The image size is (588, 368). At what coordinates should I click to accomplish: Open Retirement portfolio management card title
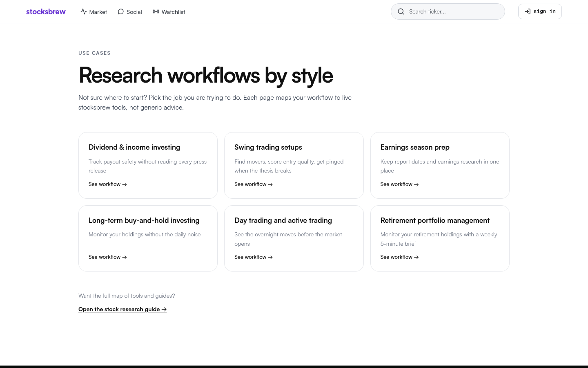click(435, 220)
